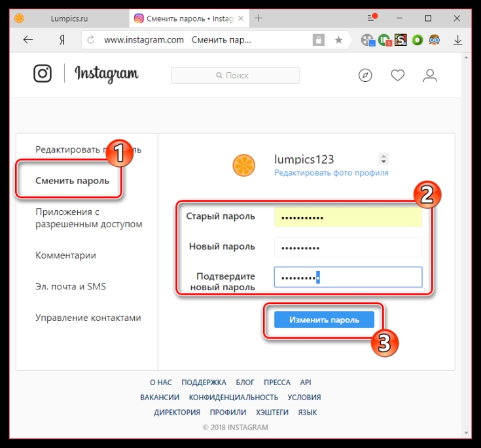Select "Эл. почта и SMS" sidebar item
Image resolution: width=481 pixels, height=448 pixels.
click(71, 286)
